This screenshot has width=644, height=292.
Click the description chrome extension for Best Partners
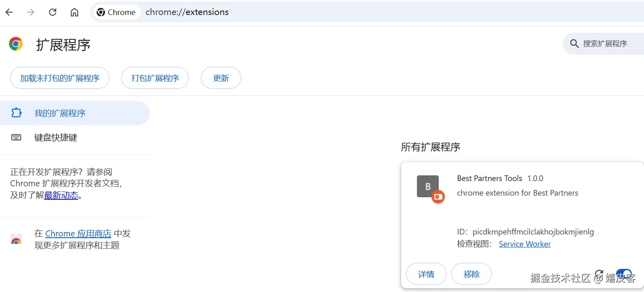pyautogui.click(x=517, y=193)
